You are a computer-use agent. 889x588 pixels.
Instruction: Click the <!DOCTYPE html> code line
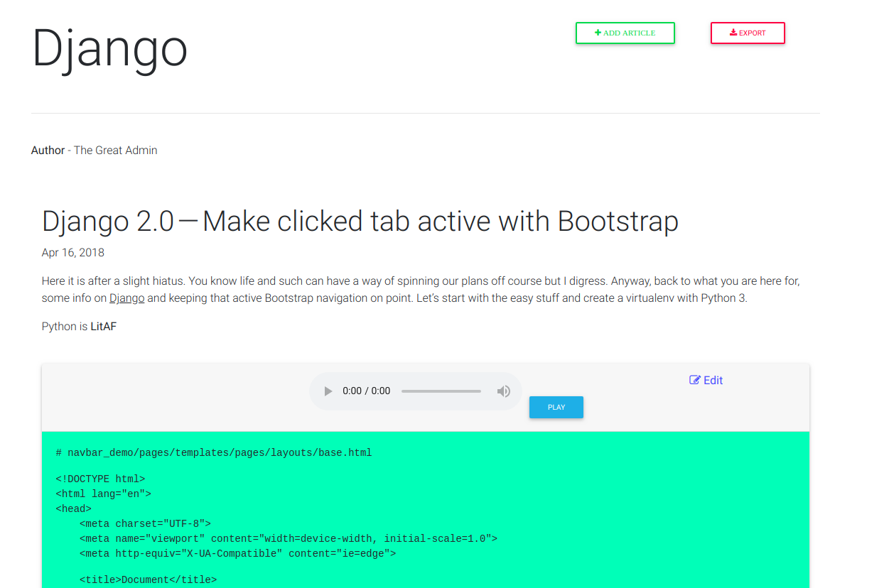100,479
